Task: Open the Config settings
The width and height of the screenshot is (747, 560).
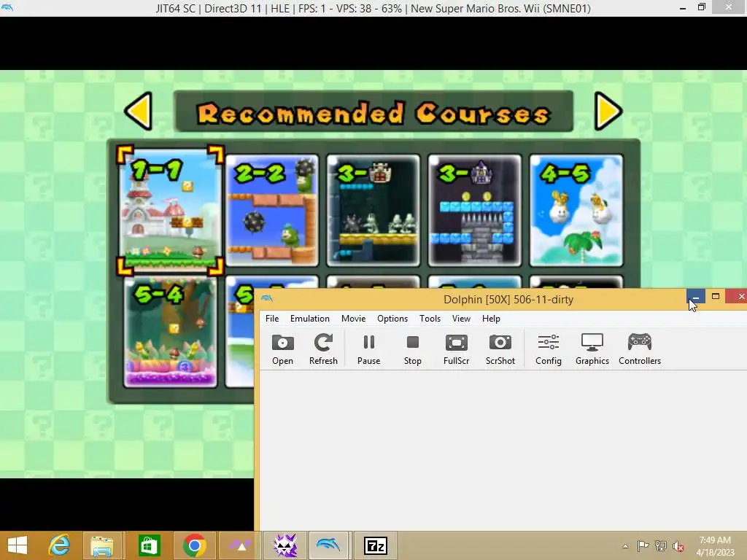Action: coord(549,349)
